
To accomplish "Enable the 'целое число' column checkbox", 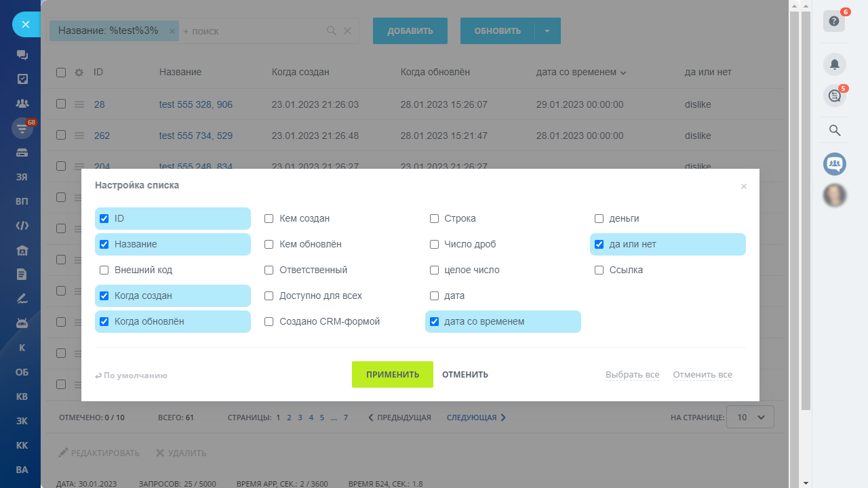I will pos(435,270).
